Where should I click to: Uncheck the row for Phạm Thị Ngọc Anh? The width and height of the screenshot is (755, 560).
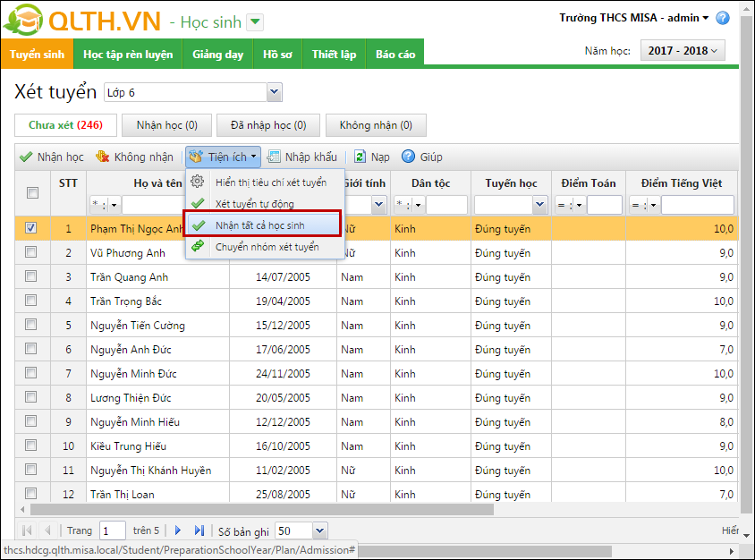[x=31, y=228]
